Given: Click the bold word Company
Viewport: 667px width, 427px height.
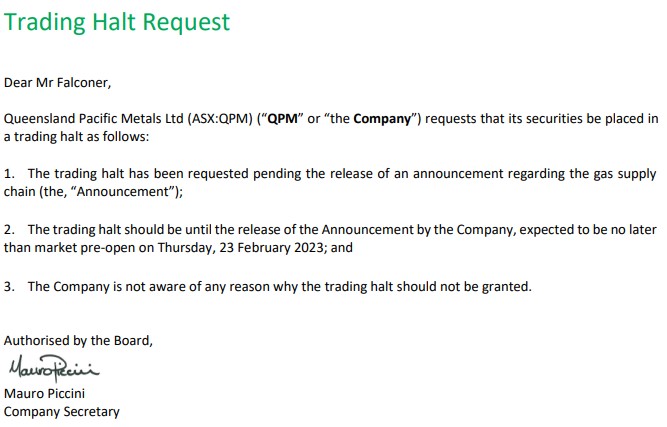Looking at the screenshot, I should [x=382, y=119].
